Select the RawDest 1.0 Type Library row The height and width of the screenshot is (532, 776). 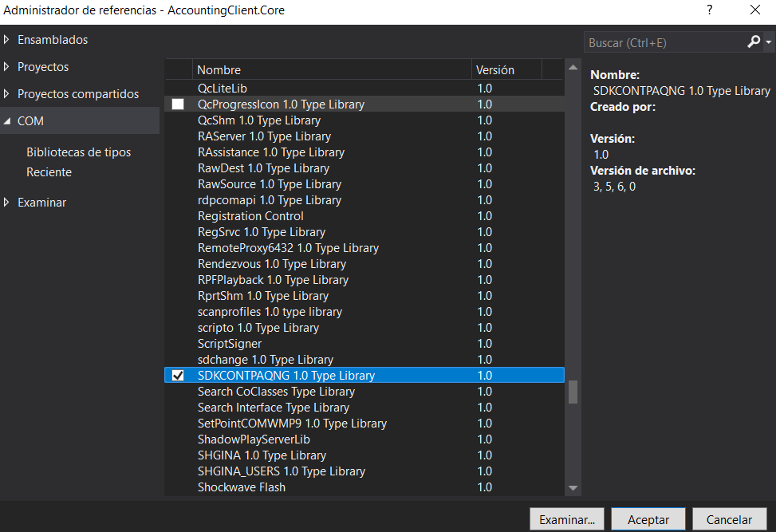tap(364, 167)
